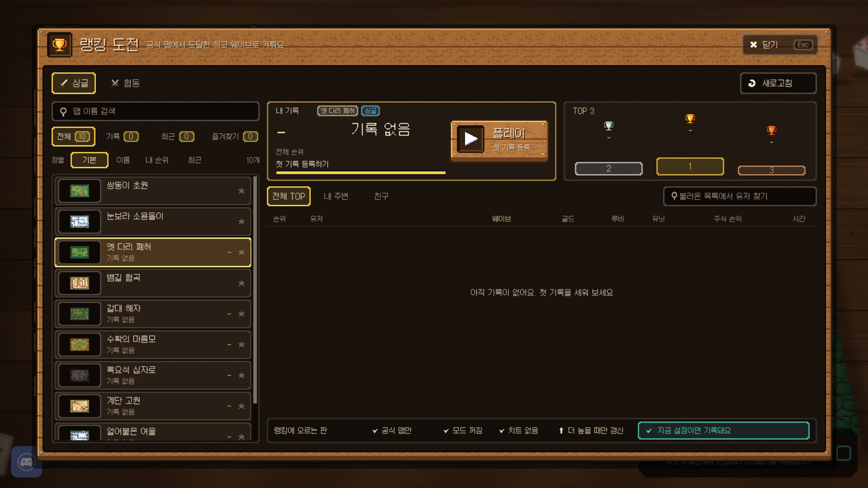The width and height of the screenshot is (868, 488).
Task: Select the 얼어붙은 여울 map row
Action: coord(153,432)
